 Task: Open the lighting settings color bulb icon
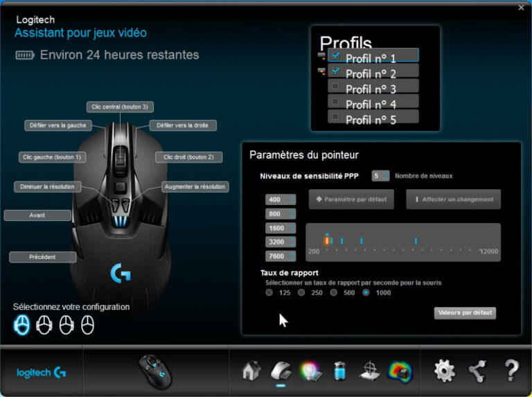tap(310, 371)
